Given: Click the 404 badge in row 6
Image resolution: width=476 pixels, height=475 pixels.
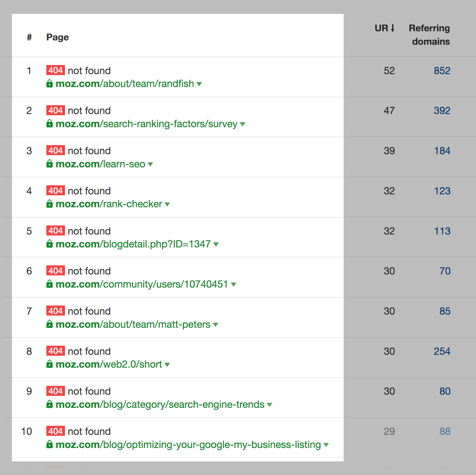Looking at the screenshot, I should coord(56,271).
